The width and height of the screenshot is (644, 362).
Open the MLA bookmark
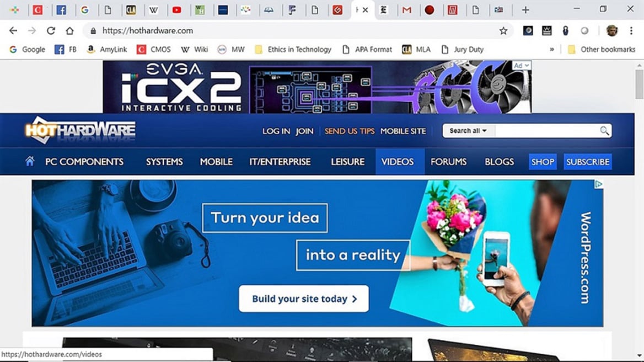(x=416, y=49)
